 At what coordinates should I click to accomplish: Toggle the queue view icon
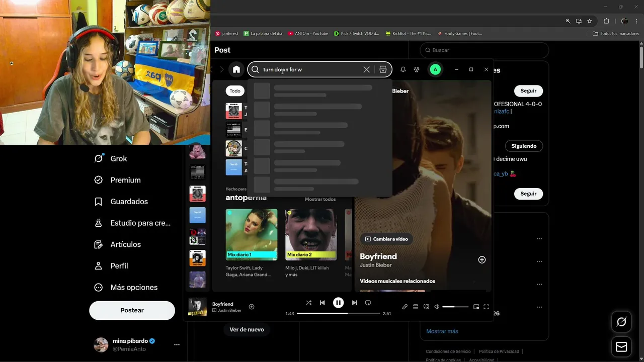tap(416, 307)
